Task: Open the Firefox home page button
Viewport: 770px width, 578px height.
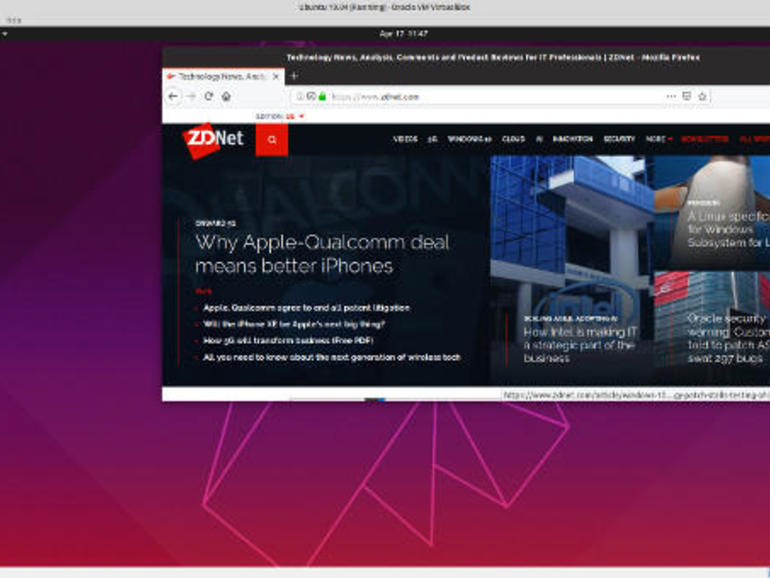Action: [x=226, y=96]
